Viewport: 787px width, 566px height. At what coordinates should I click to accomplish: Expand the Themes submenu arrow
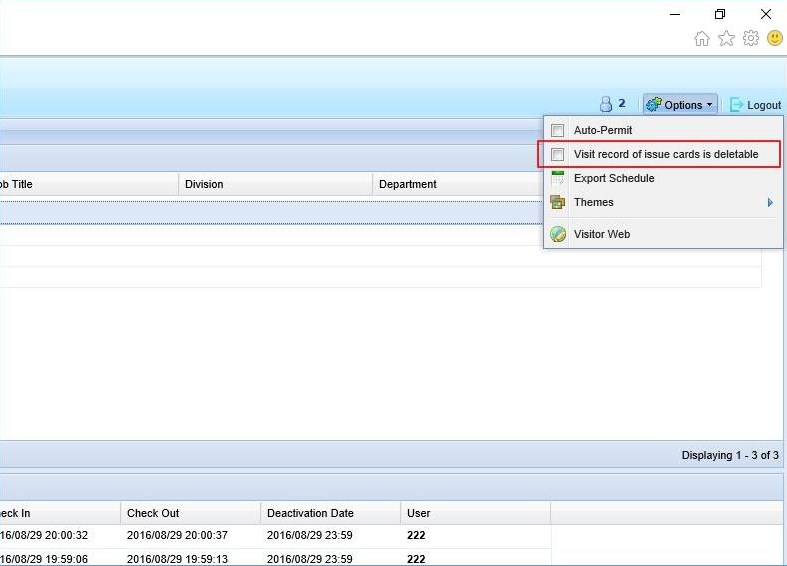click(x=770, y=203)
